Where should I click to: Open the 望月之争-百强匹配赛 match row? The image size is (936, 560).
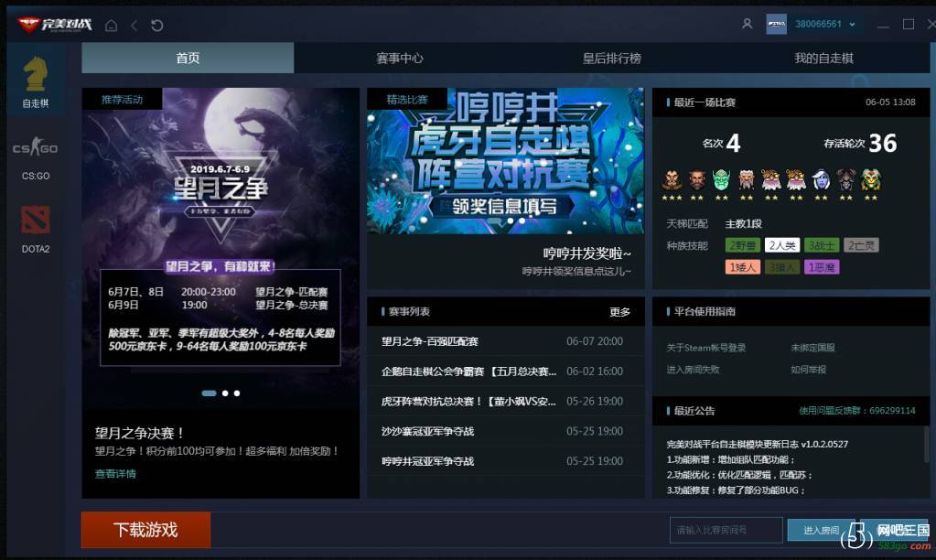click(506, 341)
